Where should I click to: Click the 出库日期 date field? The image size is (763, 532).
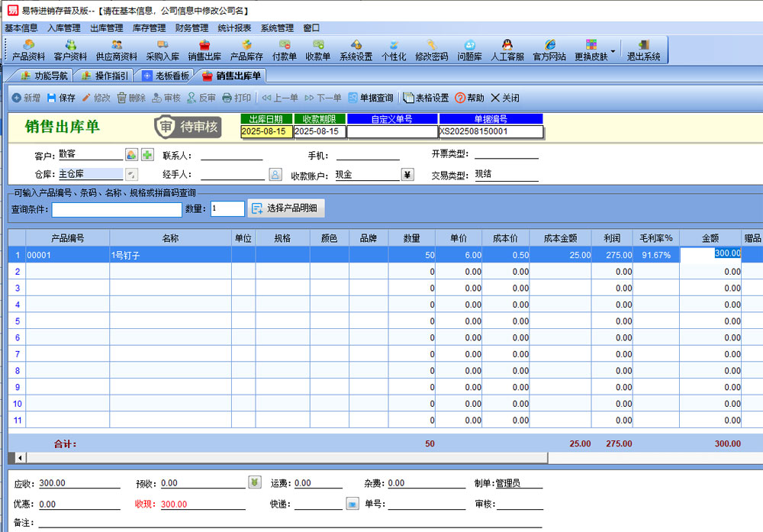coord(266,131)
